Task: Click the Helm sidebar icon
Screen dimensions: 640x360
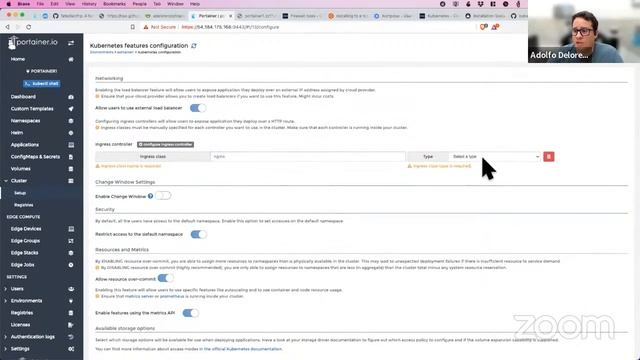Action: [x=71, y=133]
